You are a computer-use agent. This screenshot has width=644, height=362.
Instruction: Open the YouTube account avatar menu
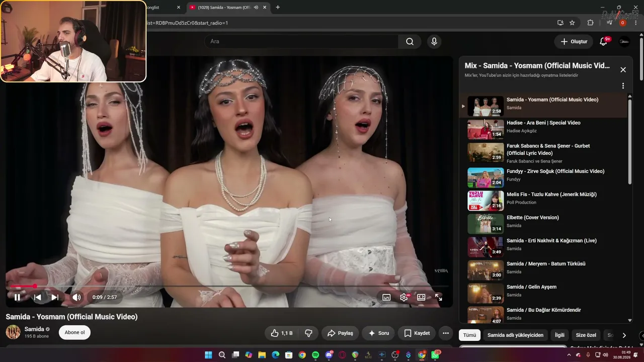click(624, 41)
